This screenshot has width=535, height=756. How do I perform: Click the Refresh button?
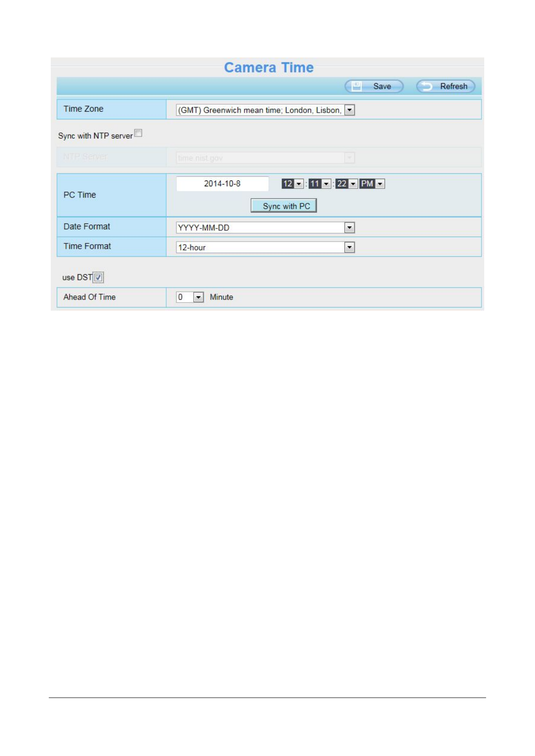click(x=445, y=86)
